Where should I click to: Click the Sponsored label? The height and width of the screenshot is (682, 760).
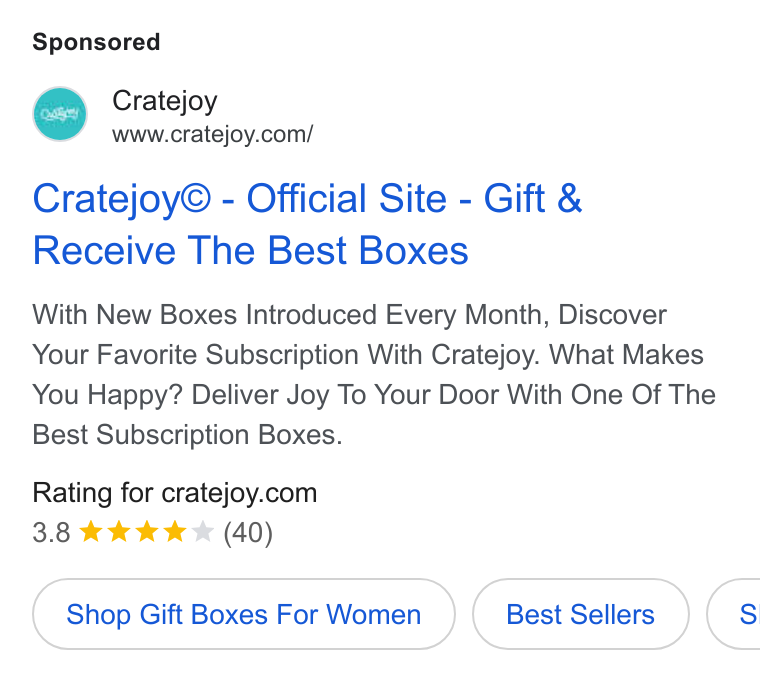point(96,42)
